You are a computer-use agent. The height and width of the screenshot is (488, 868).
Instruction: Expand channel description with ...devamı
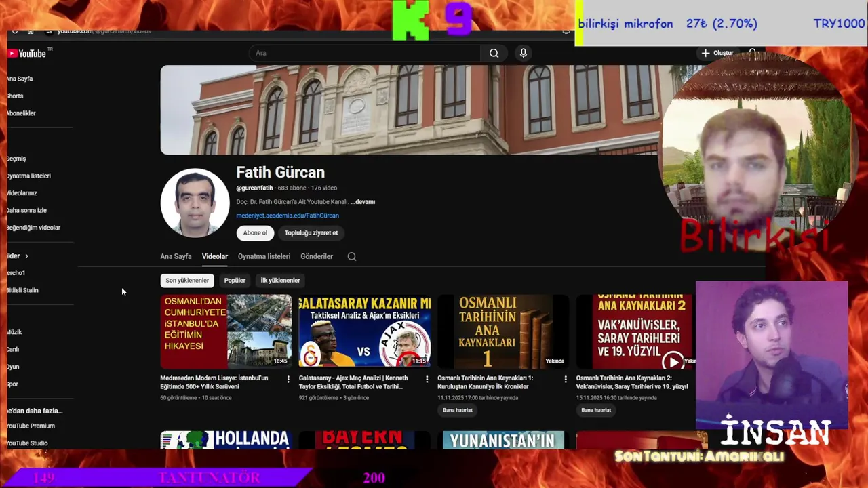point(363,202)
